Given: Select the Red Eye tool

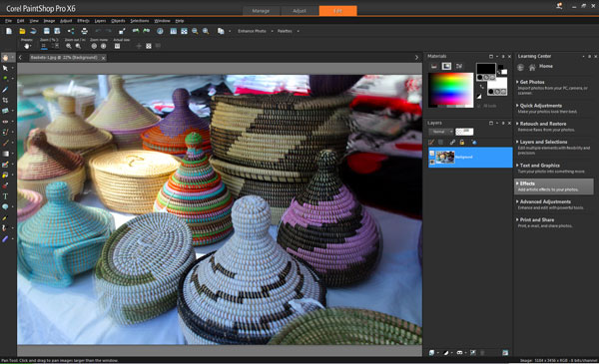Looking at the screenshot, I should 5,122.
